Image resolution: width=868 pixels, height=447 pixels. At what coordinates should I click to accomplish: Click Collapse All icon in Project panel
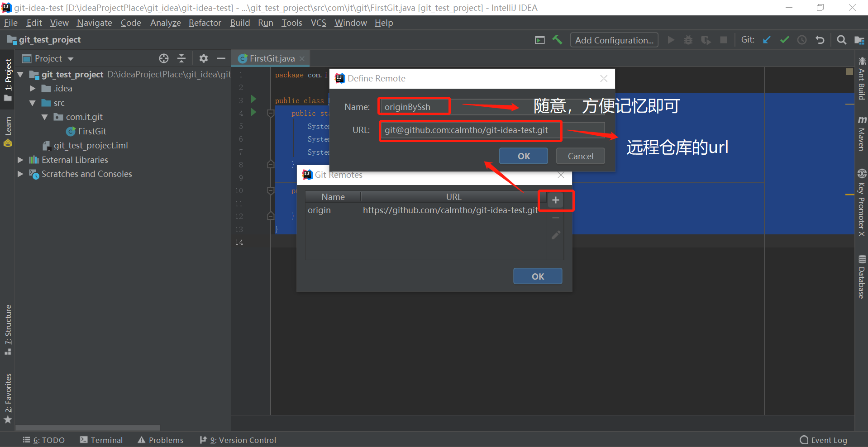pos(181,58)
